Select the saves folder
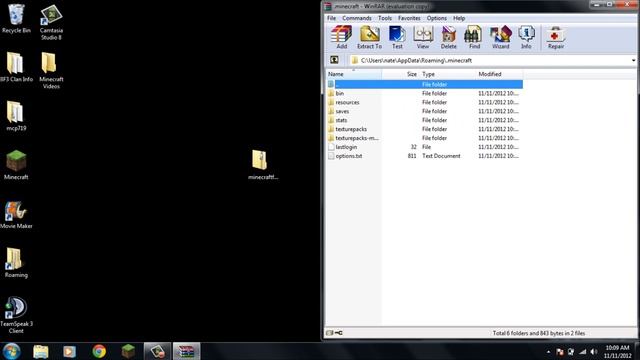This screenshot has height=360, width=640. [x=424, y=111]
